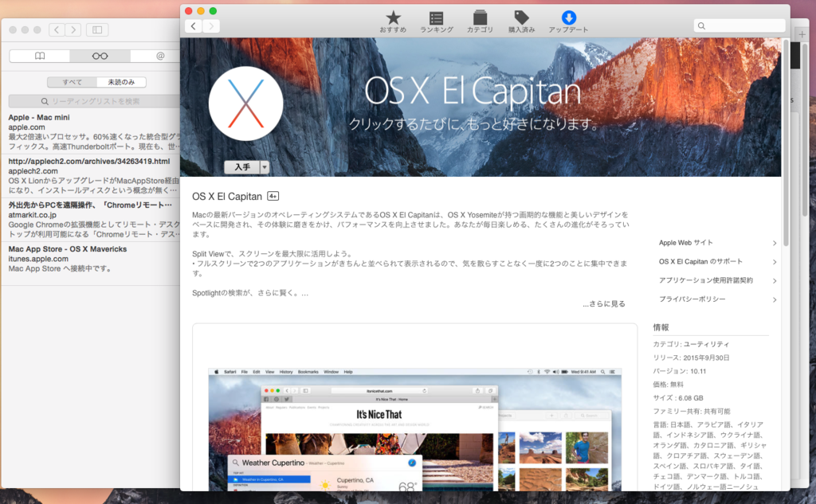Screen dimensions: 816x504
Task: Click the 4+ age rating badge
Action: [x=273, y=196]
